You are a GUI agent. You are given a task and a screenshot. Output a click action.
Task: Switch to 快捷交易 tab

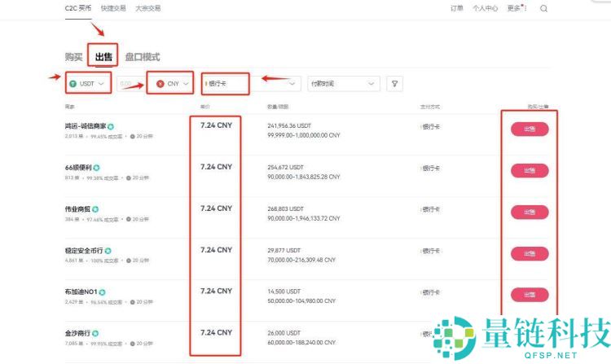113,8
